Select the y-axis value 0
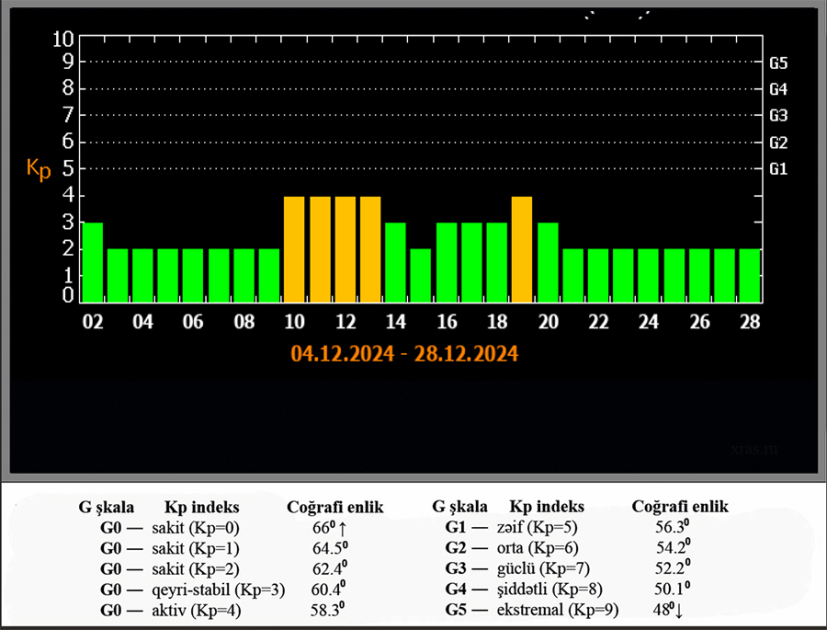 point(68,295)
